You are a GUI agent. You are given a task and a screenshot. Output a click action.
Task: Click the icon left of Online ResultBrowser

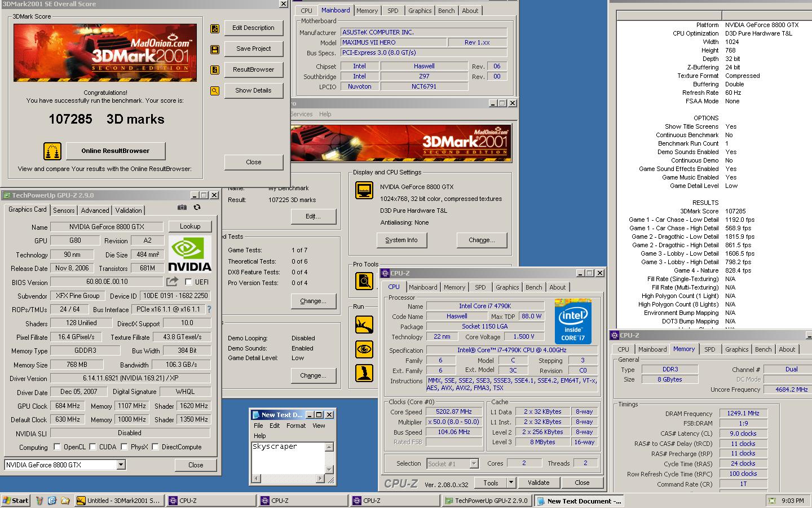tap(52, 151)
